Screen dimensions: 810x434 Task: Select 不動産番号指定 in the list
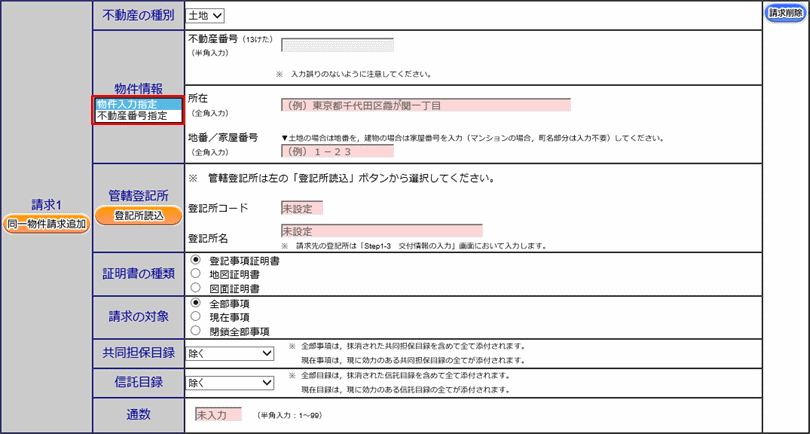click(x=138, y=116)
